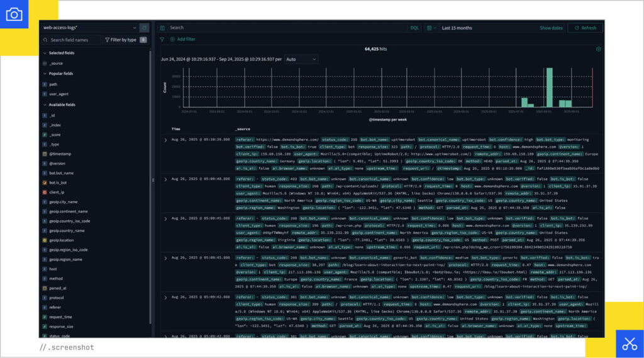Select the geoip.city_name field

tap(64, 202)
